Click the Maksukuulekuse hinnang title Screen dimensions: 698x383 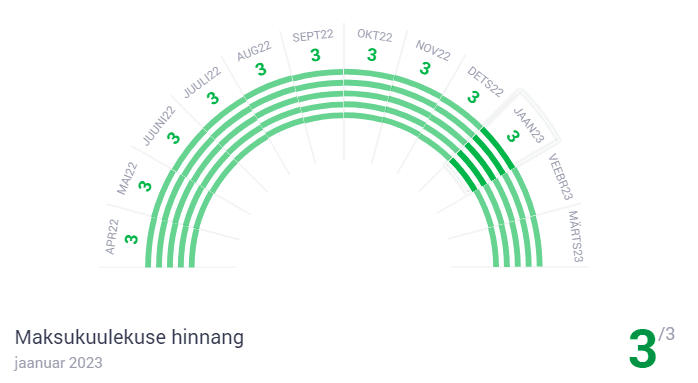129,338
